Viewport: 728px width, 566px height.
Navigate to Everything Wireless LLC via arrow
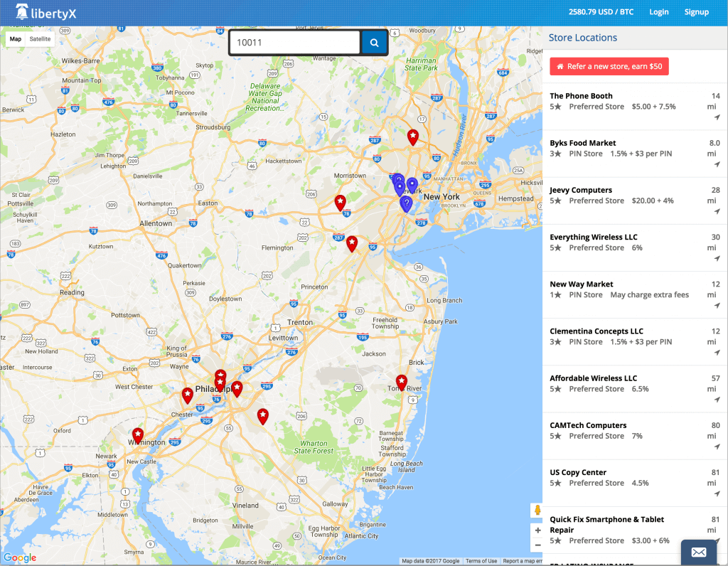[717, 258]
